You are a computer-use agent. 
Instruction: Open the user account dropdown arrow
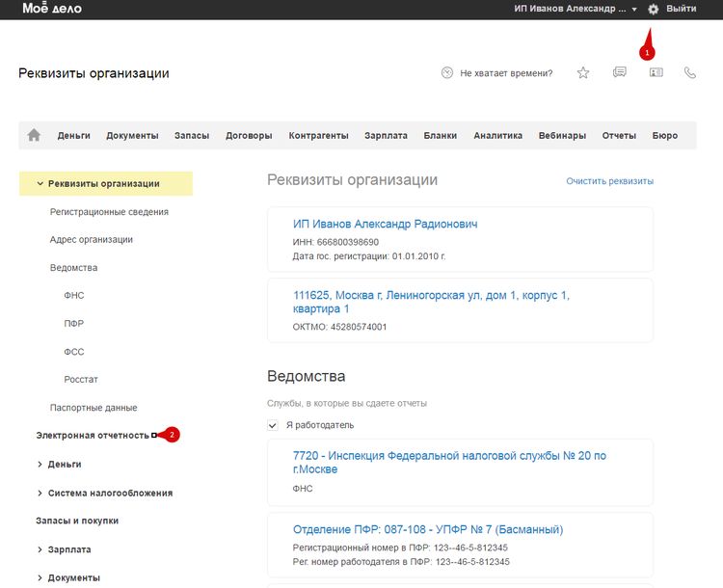click(x=634, y=10)
